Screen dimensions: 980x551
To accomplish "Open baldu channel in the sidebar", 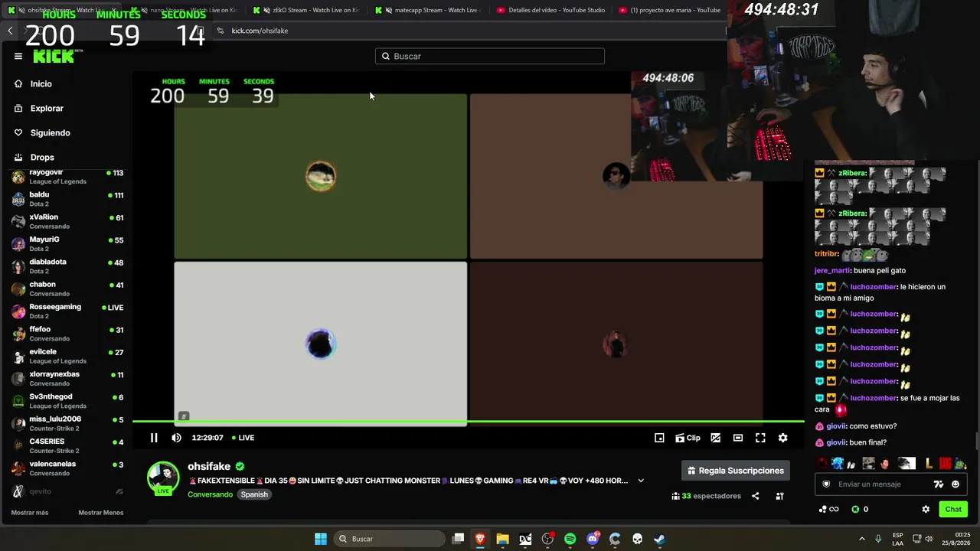I will [67, 199].
